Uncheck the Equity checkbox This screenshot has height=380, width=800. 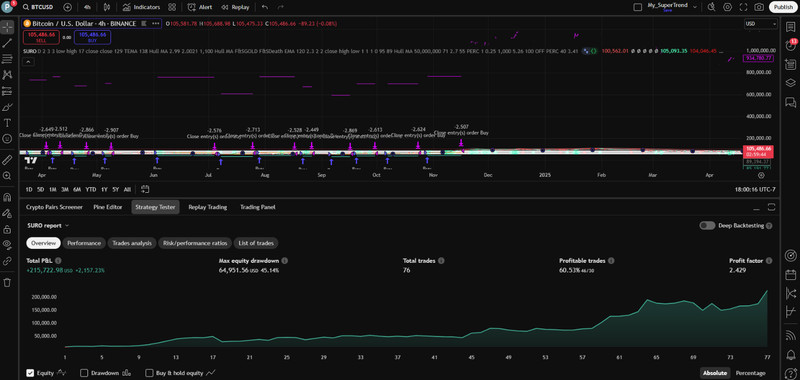pos(31,373)
